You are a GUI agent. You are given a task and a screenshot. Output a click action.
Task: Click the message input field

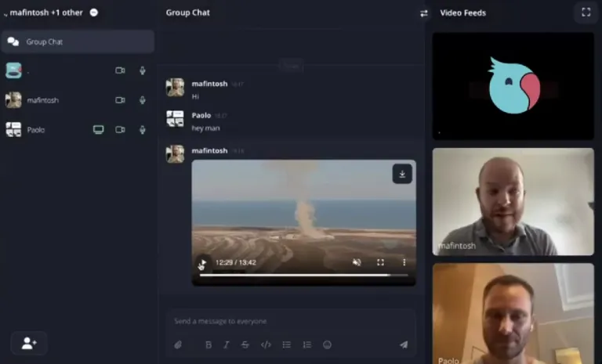[290, 321]
